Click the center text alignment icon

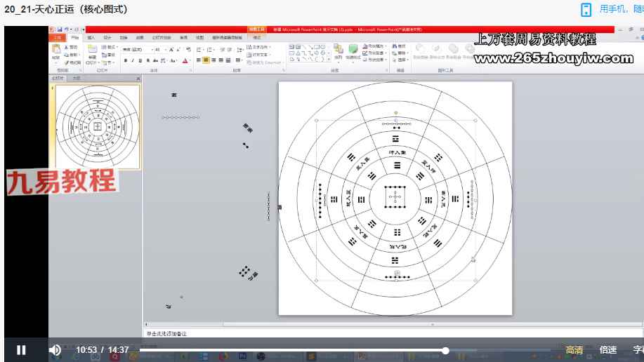206,61
